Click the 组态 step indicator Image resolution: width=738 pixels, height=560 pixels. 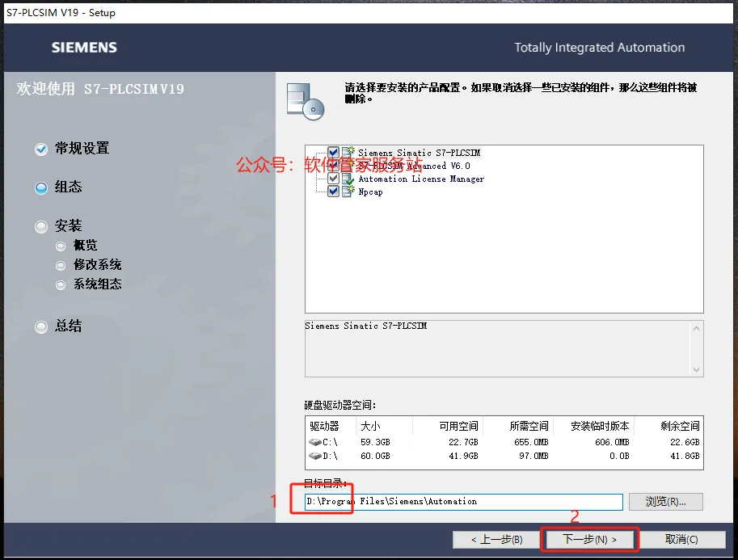coord(41,187)
